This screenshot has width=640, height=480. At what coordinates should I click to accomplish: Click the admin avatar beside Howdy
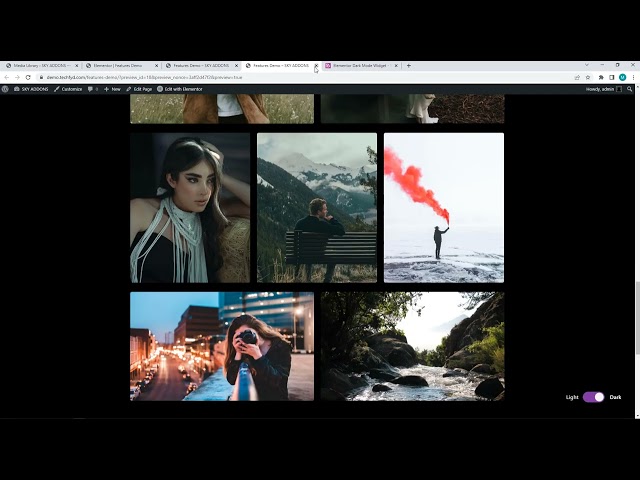[619, 89]
